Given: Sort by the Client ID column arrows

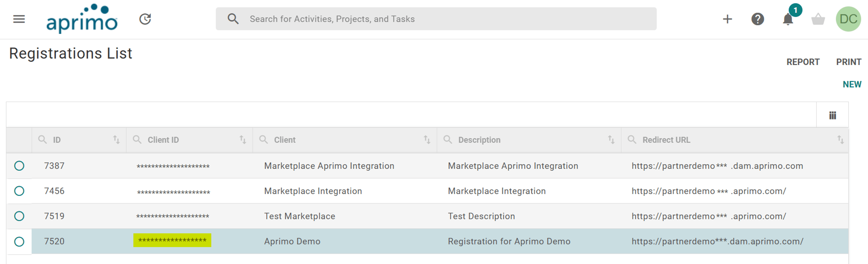Looking at the screenshot, I should pos(243,139).
